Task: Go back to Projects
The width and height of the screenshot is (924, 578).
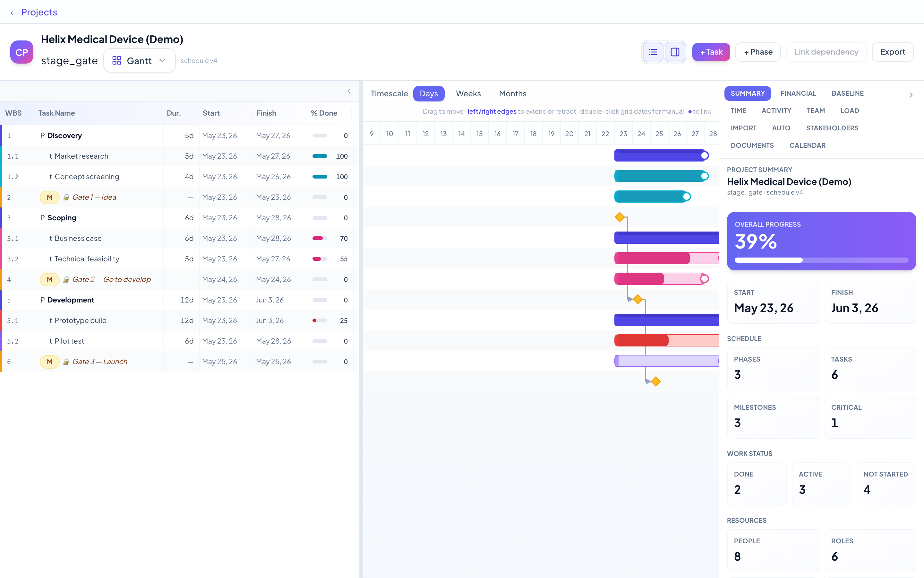Action: click(34, 12)
